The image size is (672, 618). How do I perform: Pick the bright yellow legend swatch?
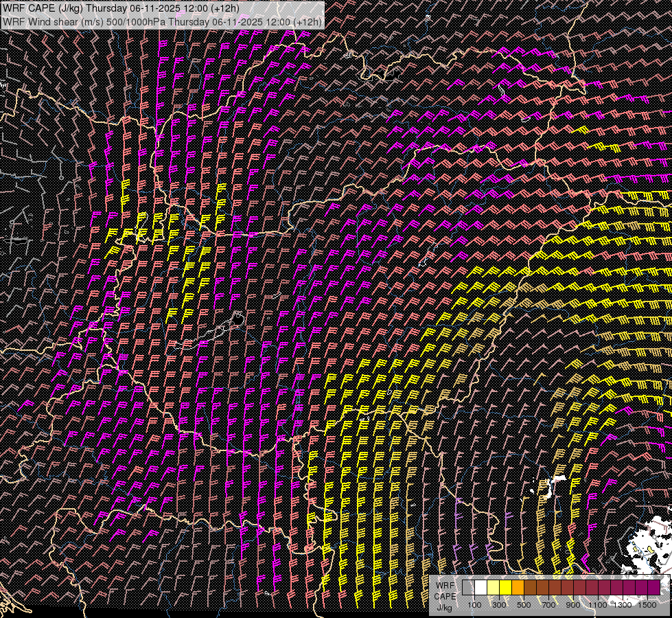[505, 587]
